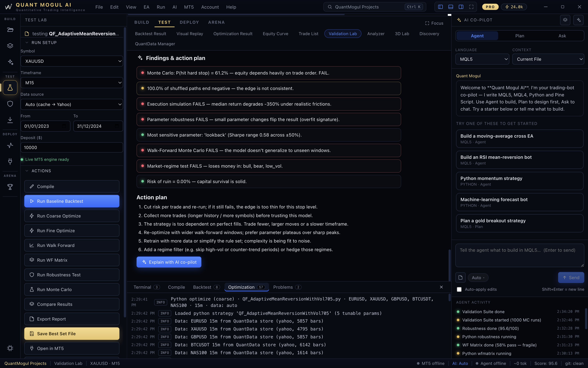Viewport: 588px width, 368px height.
Task: Click the AI: Auto status bar entry
Action: [460, 363]
